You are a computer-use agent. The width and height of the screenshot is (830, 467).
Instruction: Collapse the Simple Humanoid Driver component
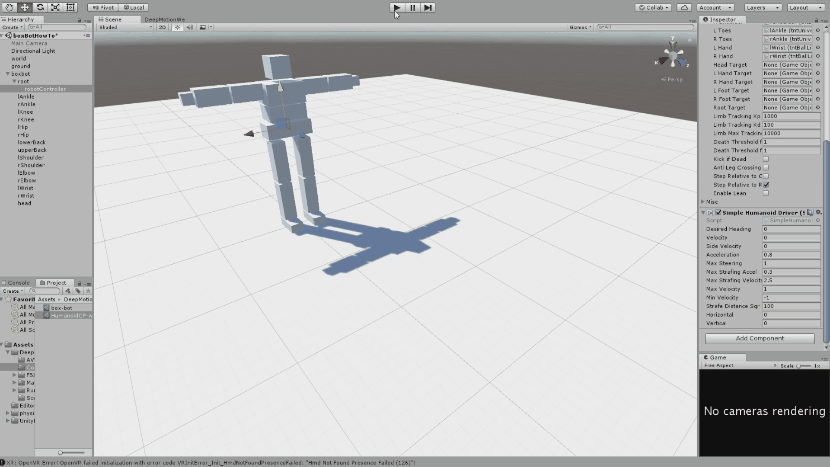pos(703,212)
